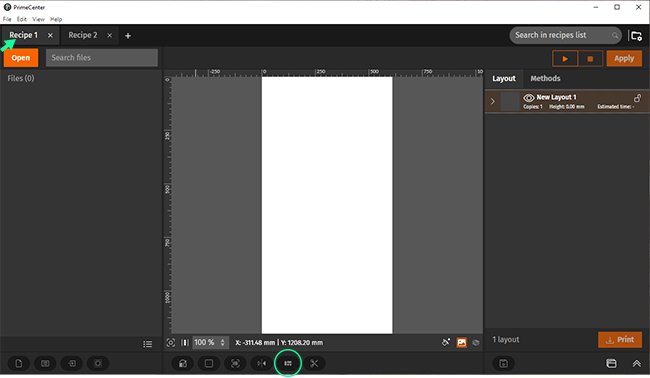Viewport: 650px width, 378px height.
Task: Click the two-bar column icon beside zoom
Action: click(x=185, y=342)
